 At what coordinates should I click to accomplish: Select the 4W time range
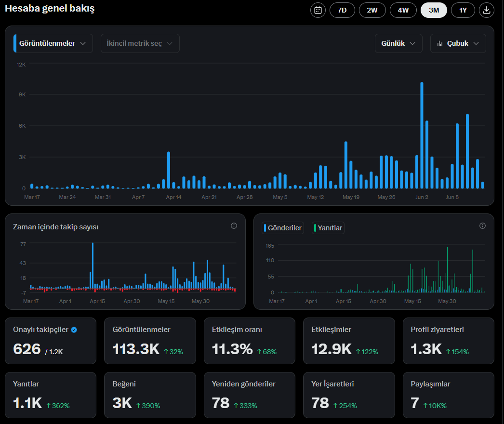(x=403, y=10)
